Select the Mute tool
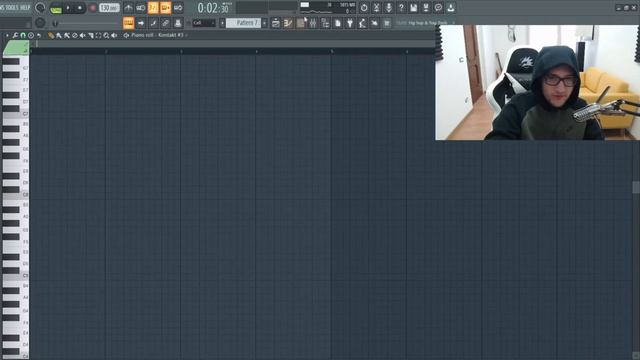This screenshot has height=360, width=640. 82,36
